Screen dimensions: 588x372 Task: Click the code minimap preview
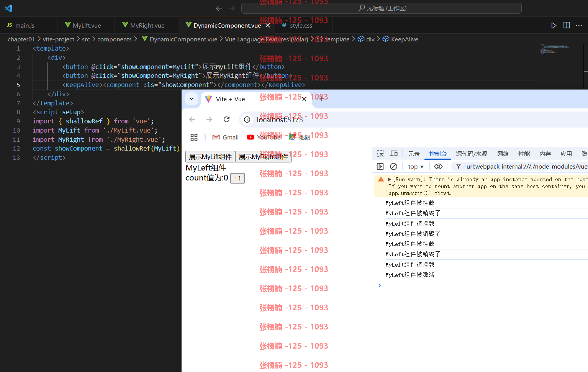(x=554, y=49)
